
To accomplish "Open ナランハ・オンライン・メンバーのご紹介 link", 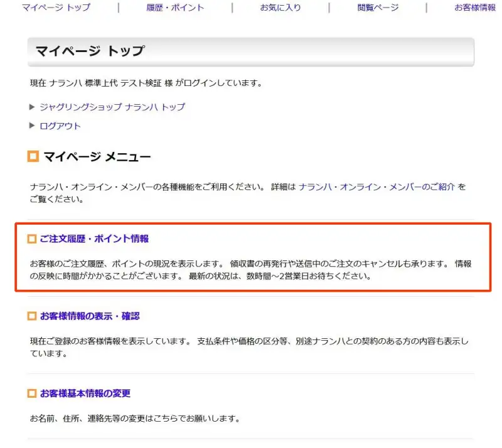I will [376, 187].
